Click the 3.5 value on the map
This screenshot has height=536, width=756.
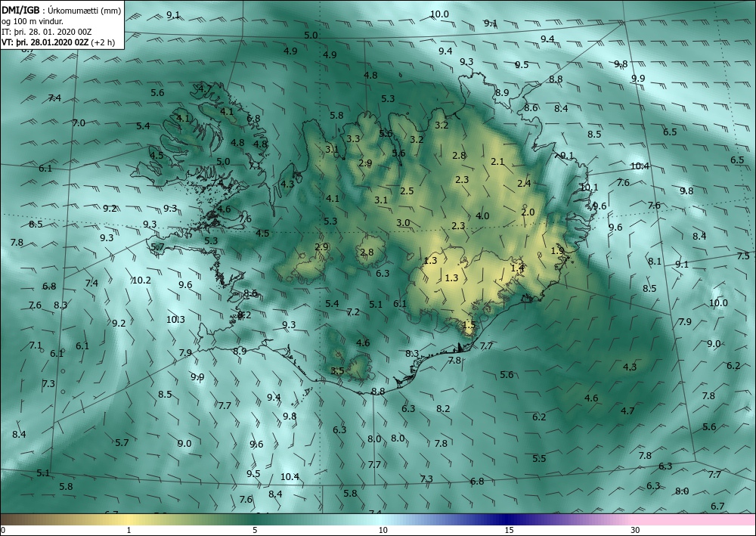[337, 370]
